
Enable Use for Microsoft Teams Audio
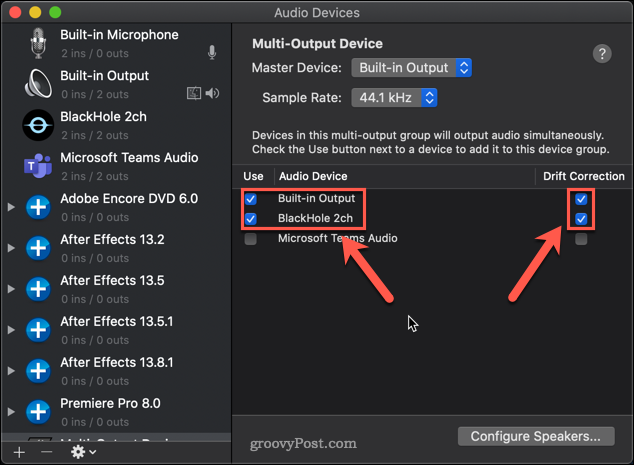(250, 239)
